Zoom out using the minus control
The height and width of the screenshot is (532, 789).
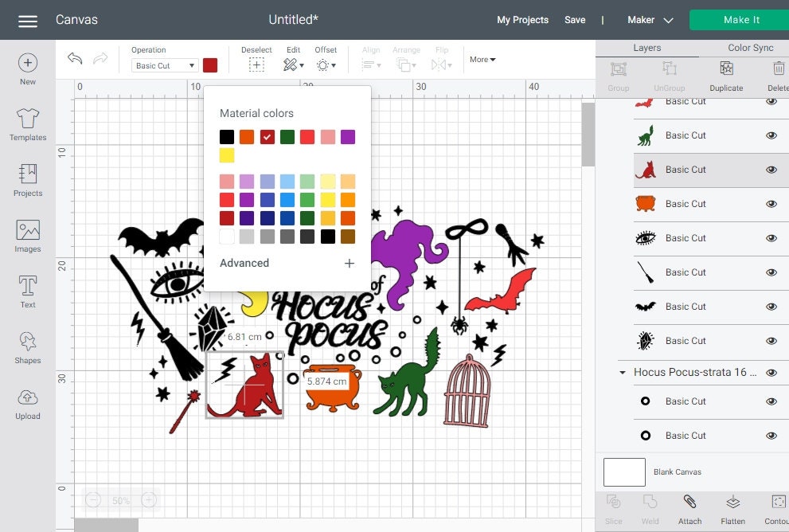pyautogui.click(x=93, y=499)
